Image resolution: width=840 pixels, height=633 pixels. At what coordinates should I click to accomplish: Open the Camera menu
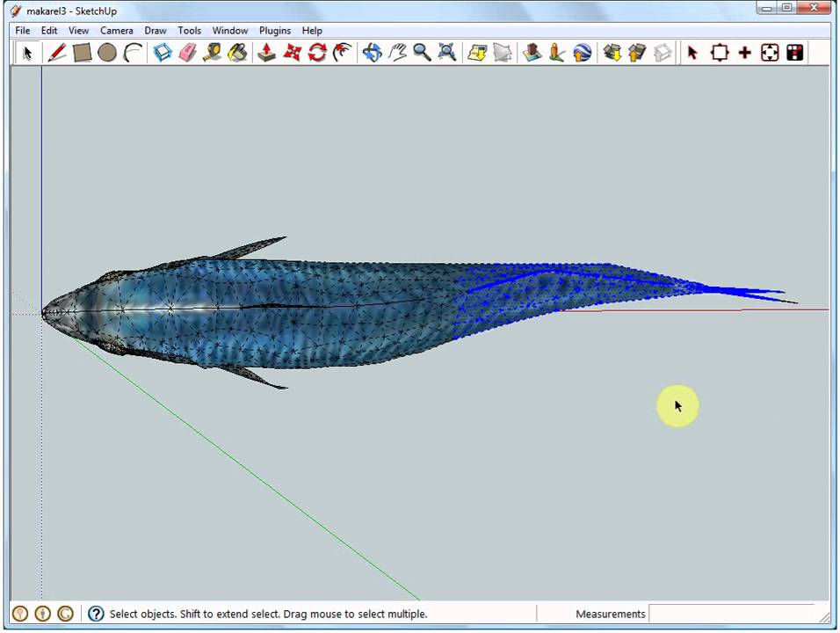point(117,31)
